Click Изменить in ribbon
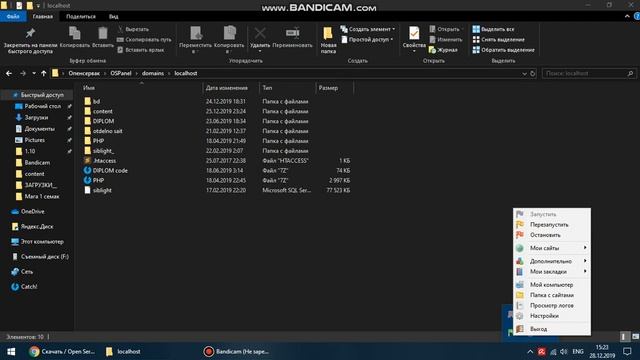Image resolution: width=640 pixels, height=360 pixels. [446, 40]
